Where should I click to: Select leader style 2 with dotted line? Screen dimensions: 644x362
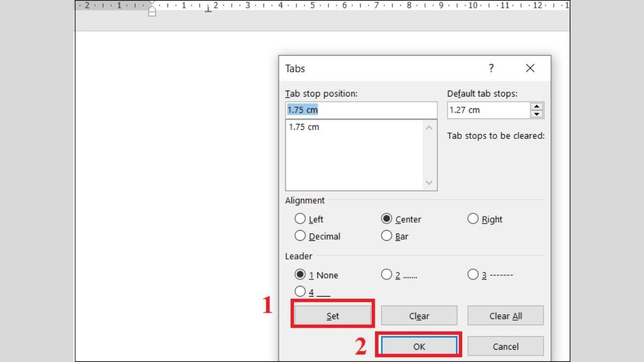point(386,275)
